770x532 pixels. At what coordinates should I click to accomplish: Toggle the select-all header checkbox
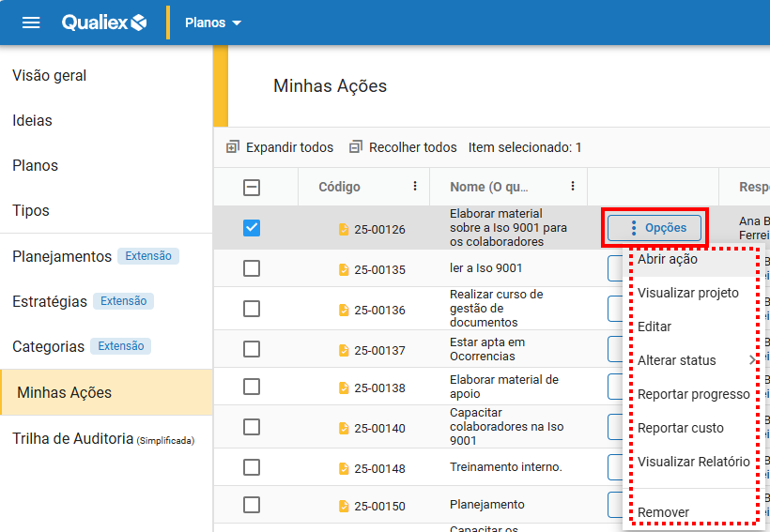[252, 187]
